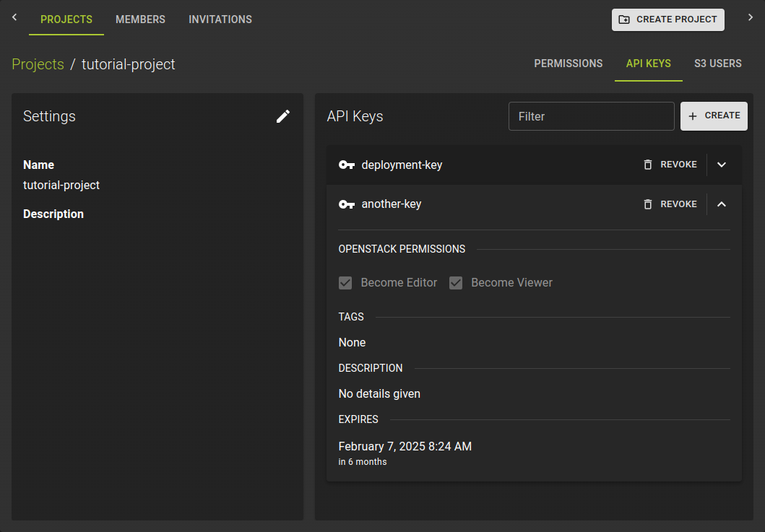Focus the API keys Filter field

[592, 116]
